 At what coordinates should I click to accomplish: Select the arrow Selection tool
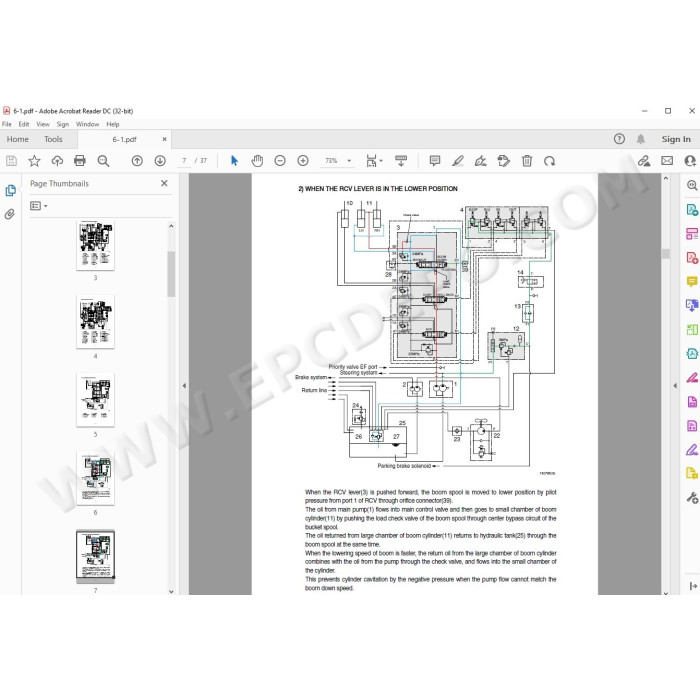point(234,161)
